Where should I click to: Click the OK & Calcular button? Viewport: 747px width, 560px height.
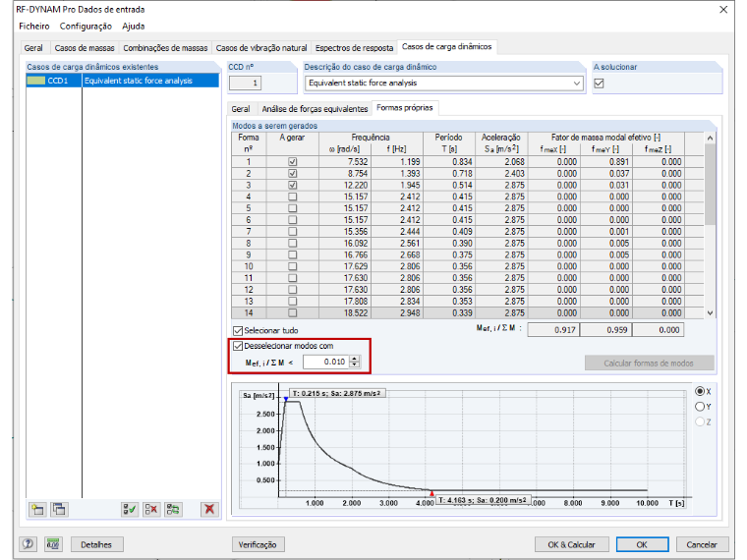[571, 544]
